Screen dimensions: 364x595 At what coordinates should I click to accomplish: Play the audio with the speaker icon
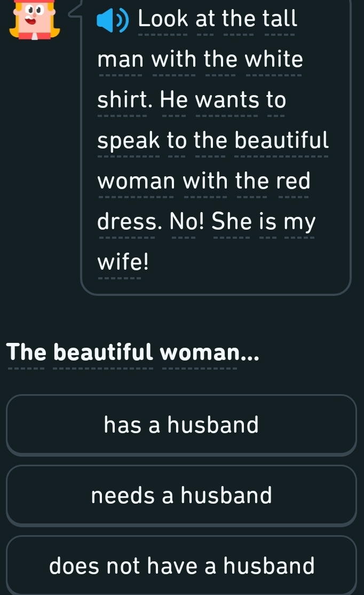(x=113, y=20)
